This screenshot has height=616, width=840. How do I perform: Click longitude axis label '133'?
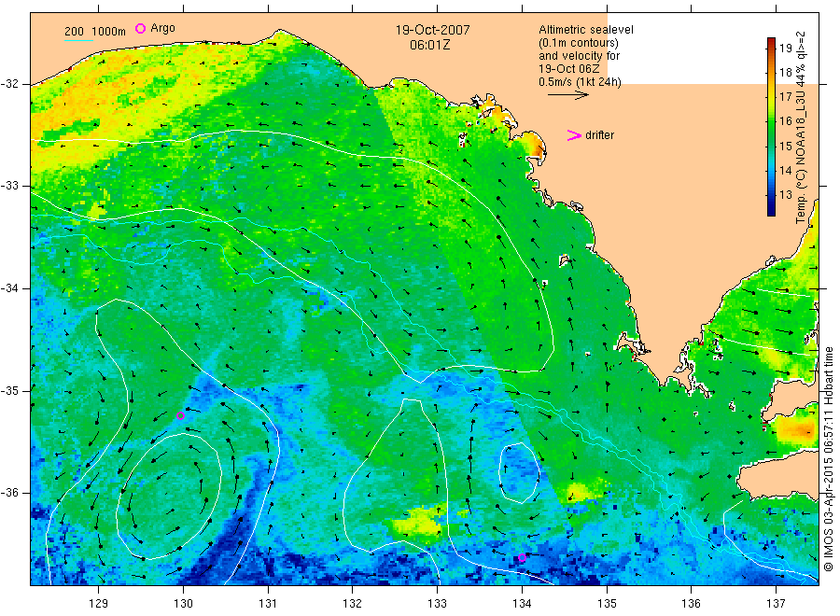(x=437, y=604)
